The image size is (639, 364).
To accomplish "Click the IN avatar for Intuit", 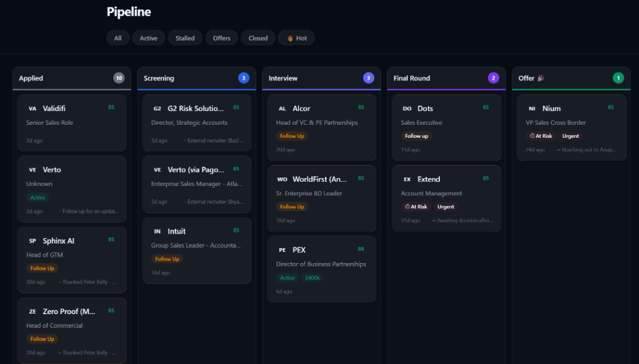I will tap(157, 231).
